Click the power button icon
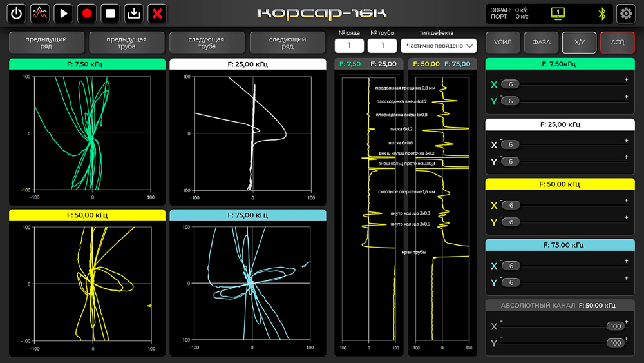The image size is (644, 363). pyautogui.click(x=17, y=13)
